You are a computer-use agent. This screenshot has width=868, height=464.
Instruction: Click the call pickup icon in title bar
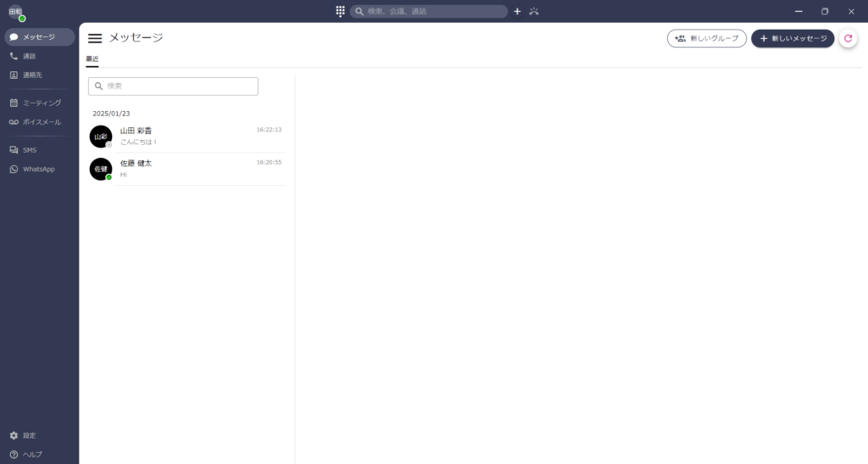tap(533, 12)
